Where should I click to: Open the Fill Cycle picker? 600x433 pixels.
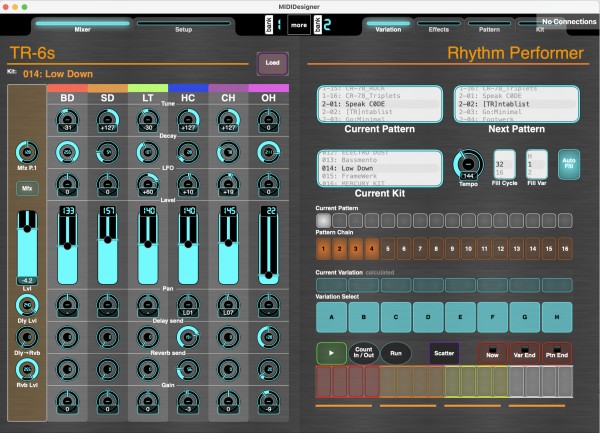504,164
